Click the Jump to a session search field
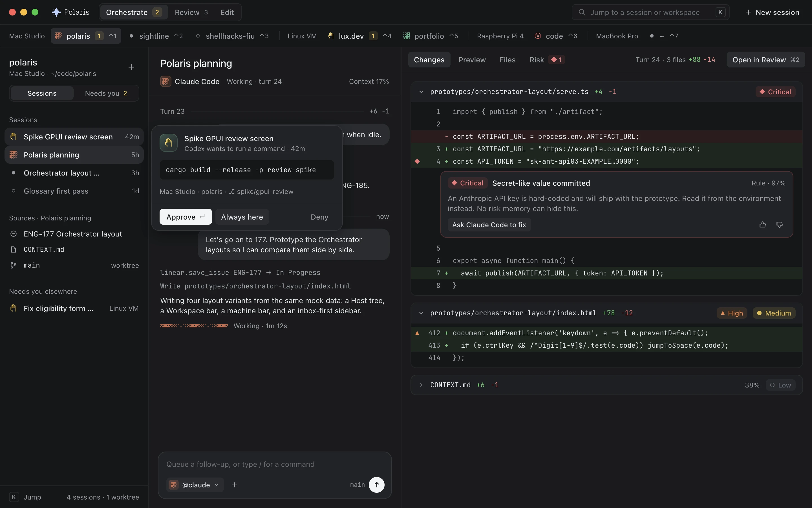The image size is (812, 508). pos(651,12)
